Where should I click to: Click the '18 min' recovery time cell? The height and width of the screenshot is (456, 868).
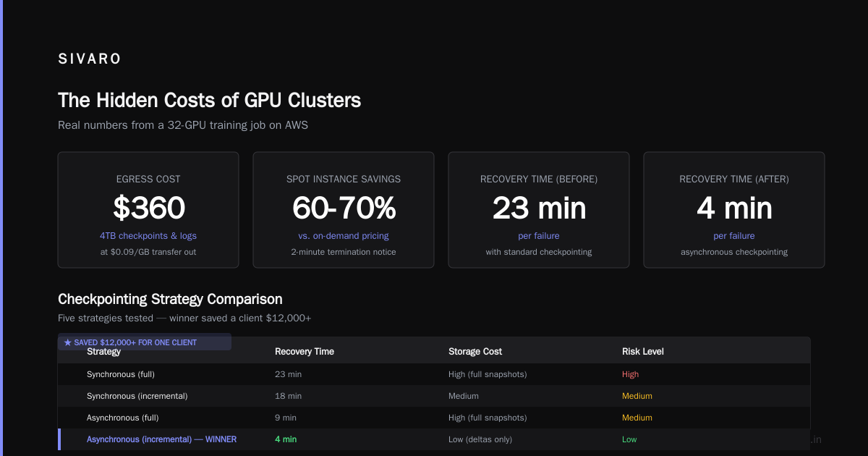coord(289,396)
